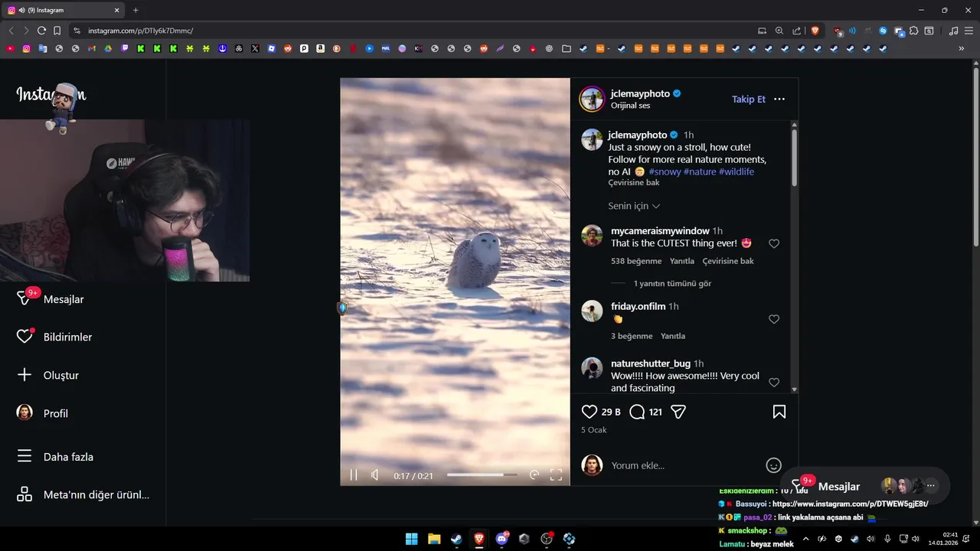Open natureshutter_bug's profile
The height and width of the screenshot is (551, 980).
[x=651, y=364]
